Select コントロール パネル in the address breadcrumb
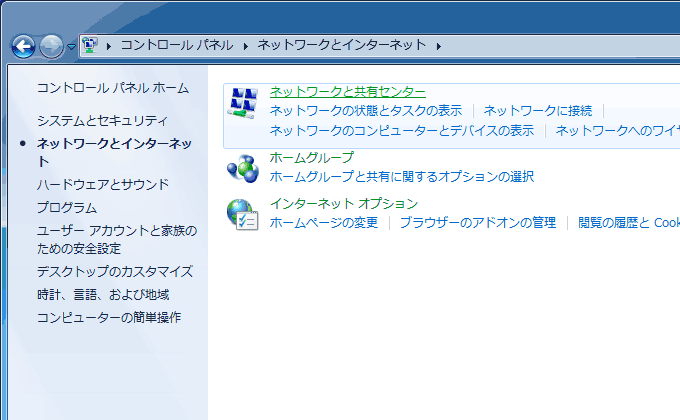This screenshot has height=420, width=680. click(177, 45)
